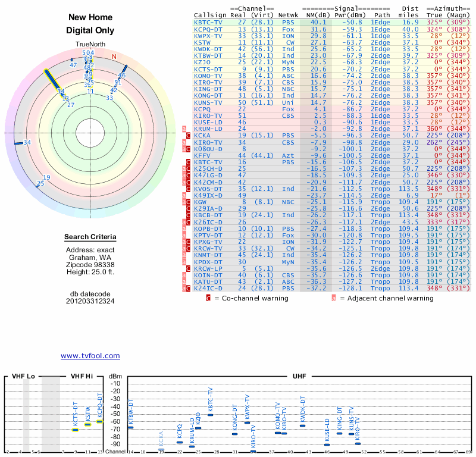Click the Search Criteria heading
The height and width of the screenshot is (457, 476).
click(90, 237)
